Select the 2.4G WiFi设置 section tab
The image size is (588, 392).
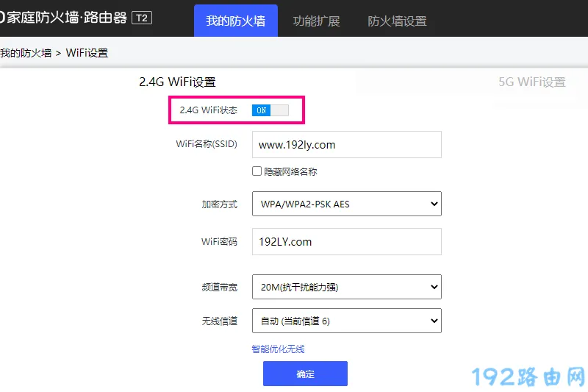[177, 82]
